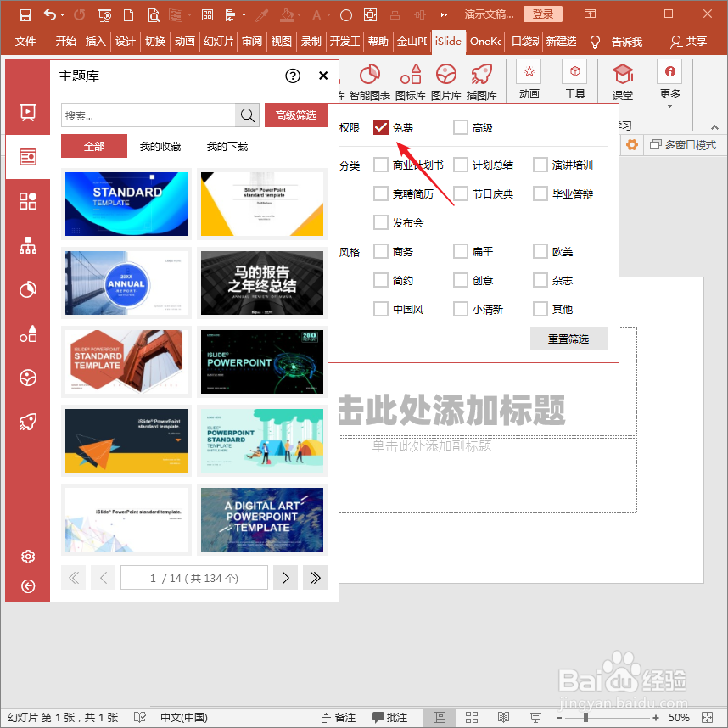This screenshot has height=728, width=728.
Task: Check the 发布会 category checkbox
Action: point(381,222)
